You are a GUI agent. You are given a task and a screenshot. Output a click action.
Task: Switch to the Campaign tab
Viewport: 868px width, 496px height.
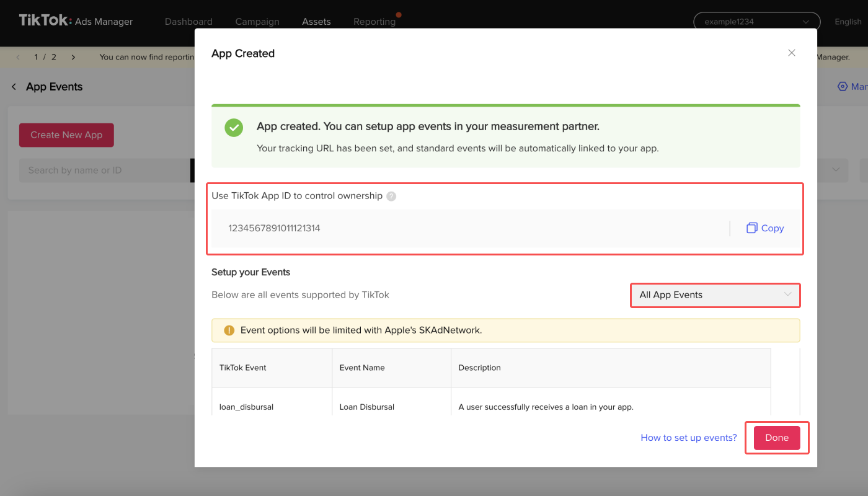coord(257,22)
